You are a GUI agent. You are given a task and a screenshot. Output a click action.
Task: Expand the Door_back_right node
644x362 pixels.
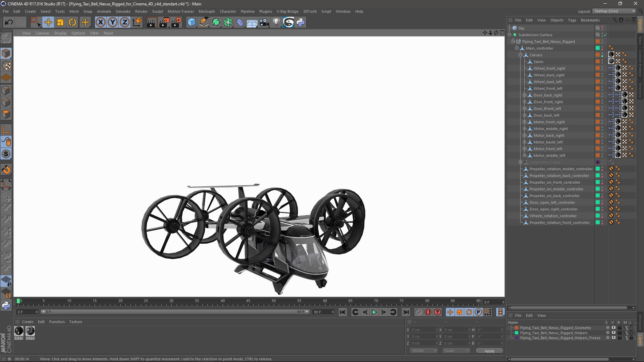tap(525, 95)
